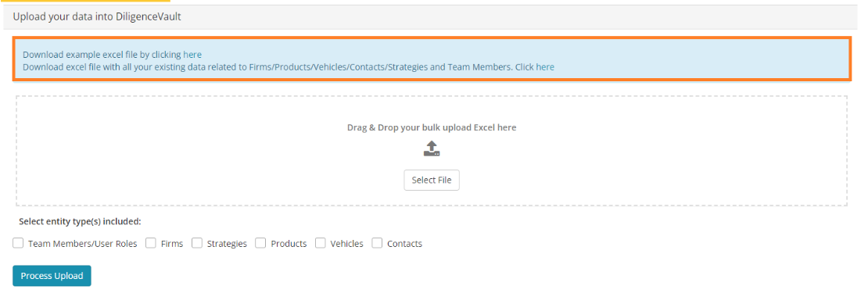The width and height of the screenshot is (868, 304).
Task: Download existing data excel via second here link
Action: 545,67
